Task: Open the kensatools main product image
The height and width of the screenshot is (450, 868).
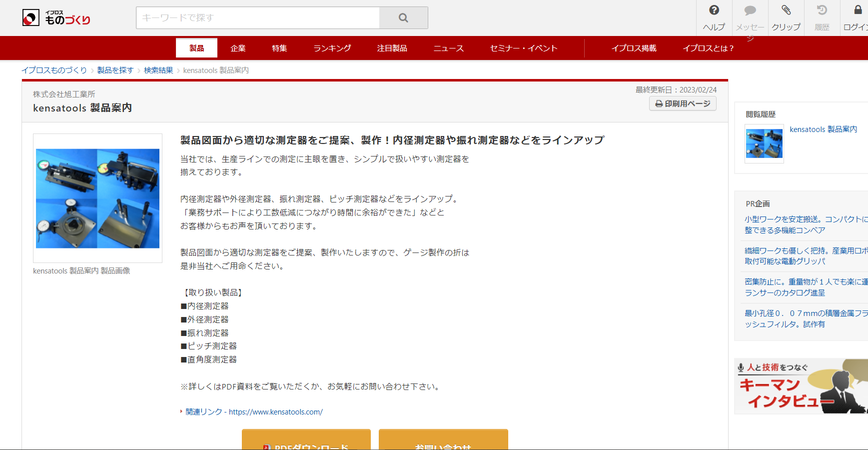Action: click(97, 198)
